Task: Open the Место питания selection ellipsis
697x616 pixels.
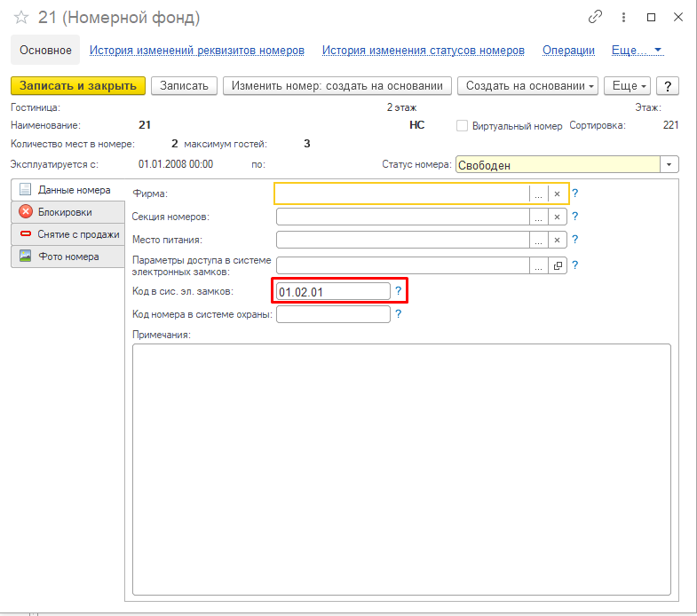Action: click(x=538, y=240)
